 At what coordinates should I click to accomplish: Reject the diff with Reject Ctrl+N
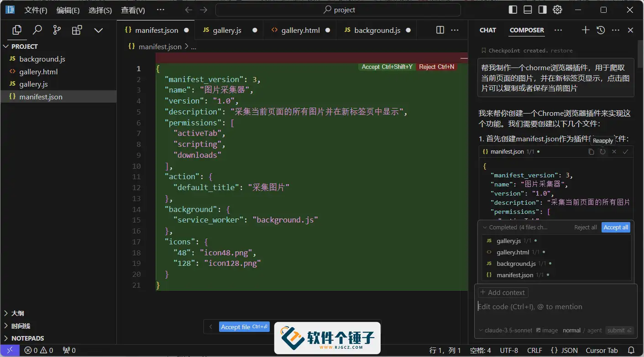(x=436, y=67)
